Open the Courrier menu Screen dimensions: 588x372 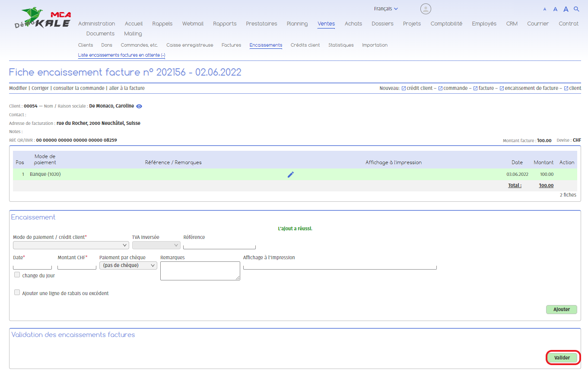click(x=538, y=24)
